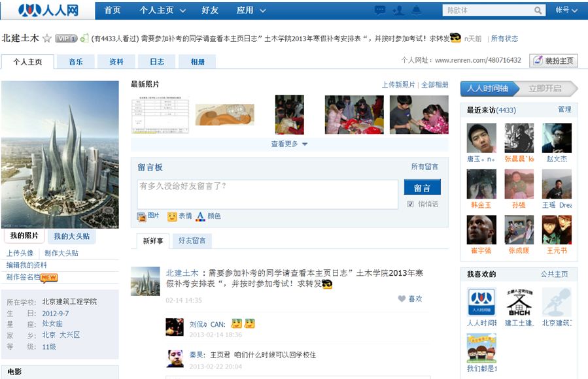Open the messages chat bubble icon
Image resolution: width=588 pixels, height=379 pixels.
click(380, 10)
